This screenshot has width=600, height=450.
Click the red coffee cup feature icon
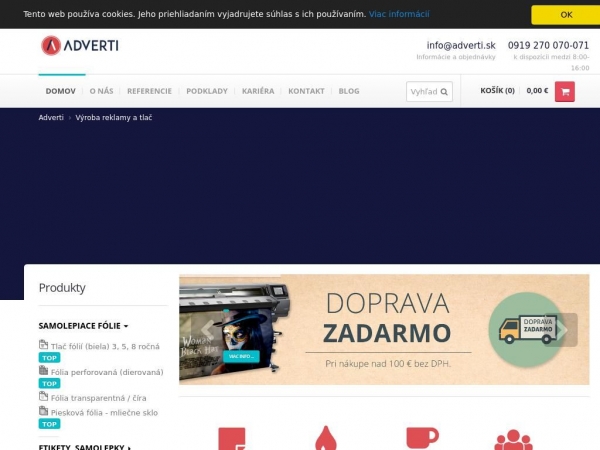pos(422,438)
